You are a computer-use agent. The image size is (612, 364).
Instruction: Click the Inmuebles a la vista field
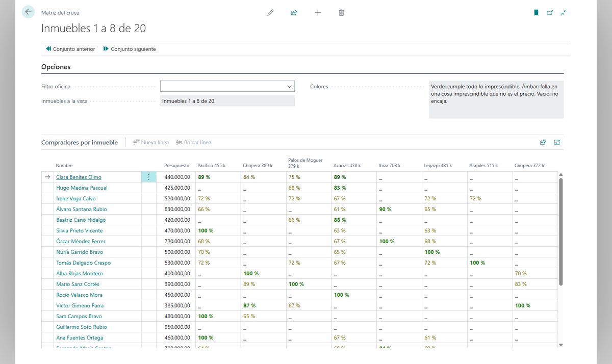click(227, 101)
